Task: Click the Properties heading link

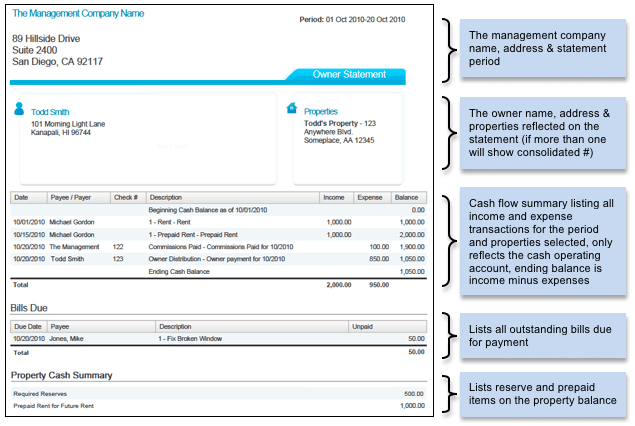Action: coord(321,113)
